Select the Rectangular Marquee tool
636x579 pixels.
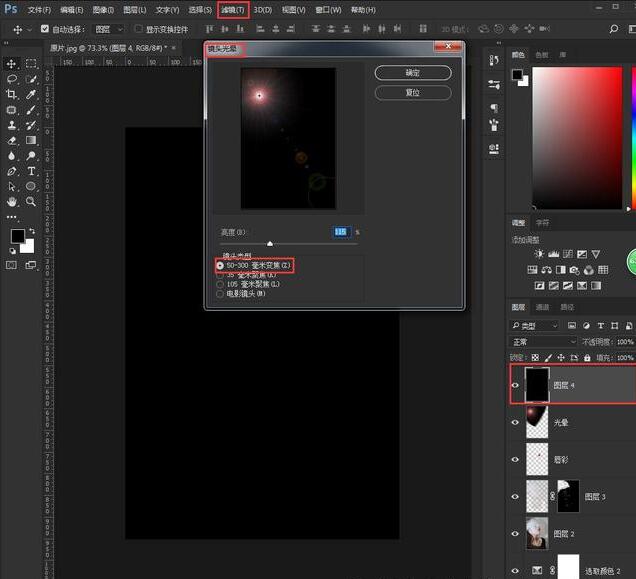31,64
